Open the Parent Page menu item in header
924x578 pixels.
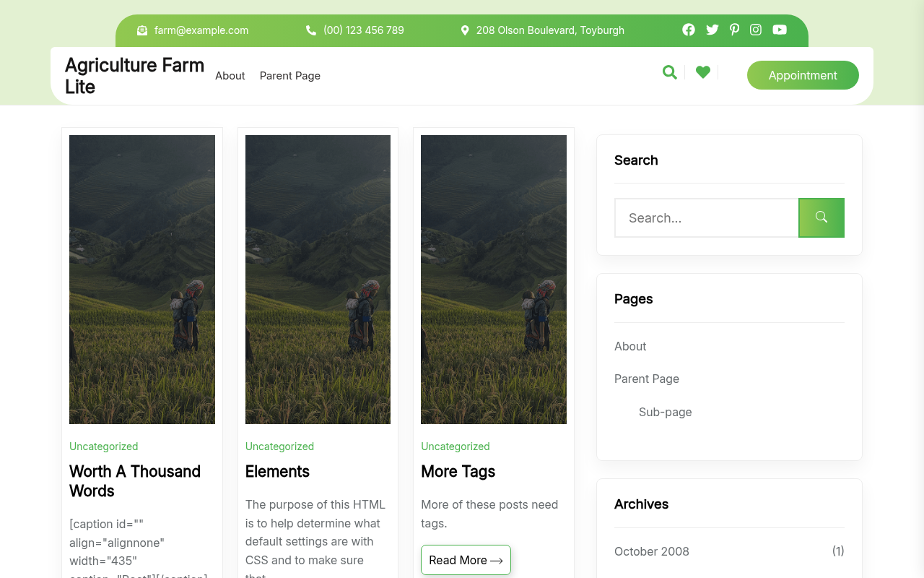[x=290, y=76]
